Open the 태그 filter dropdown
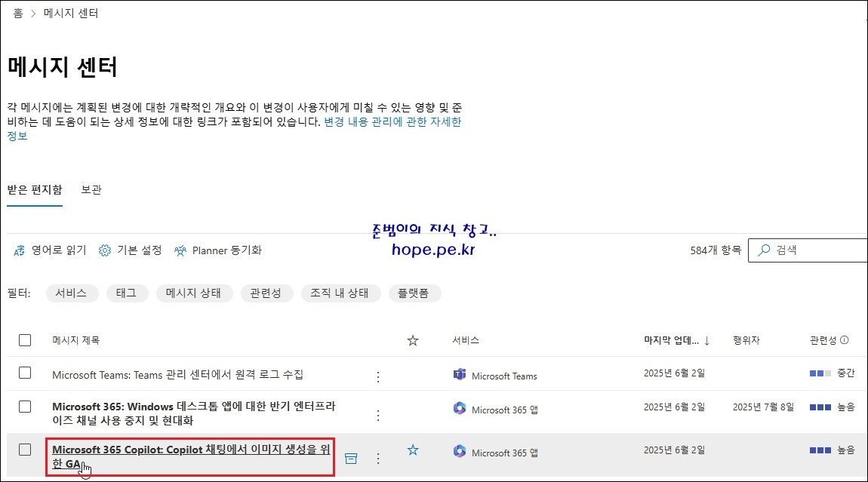868x482 pixels. [126, 293]
